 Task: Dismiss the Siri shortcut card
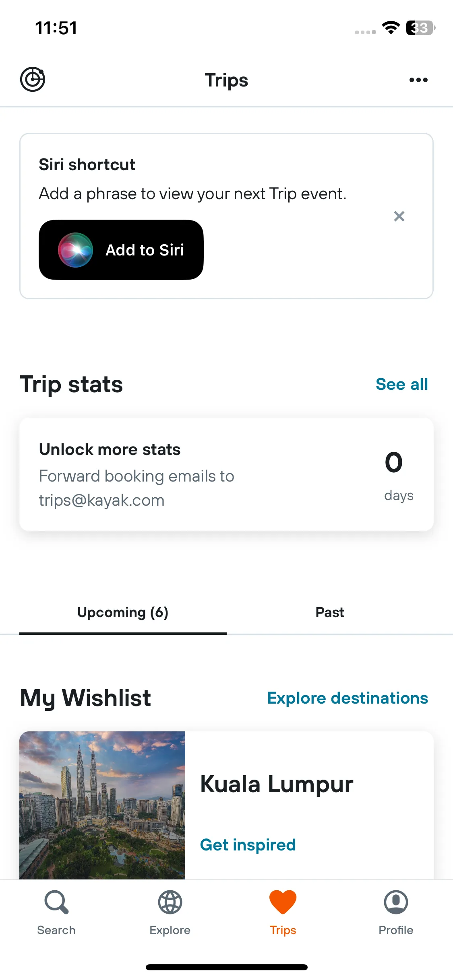point(399,216)
